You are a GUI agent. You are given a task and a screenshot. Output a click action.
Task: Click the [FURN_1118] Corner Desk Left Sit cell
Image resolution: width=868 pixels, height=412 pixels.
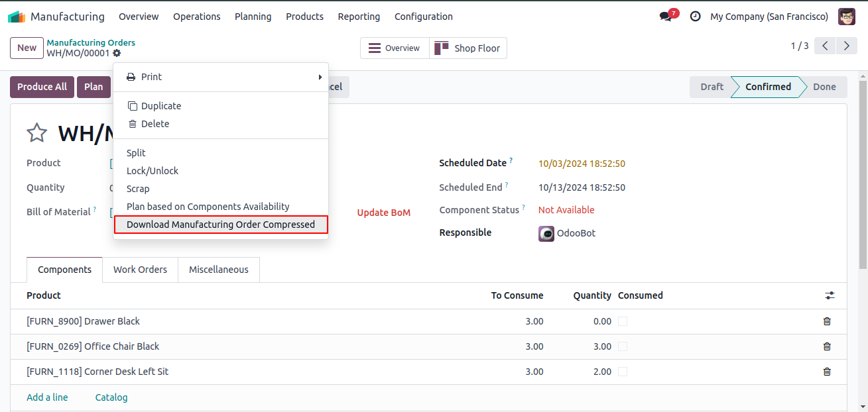pos(97,372)
